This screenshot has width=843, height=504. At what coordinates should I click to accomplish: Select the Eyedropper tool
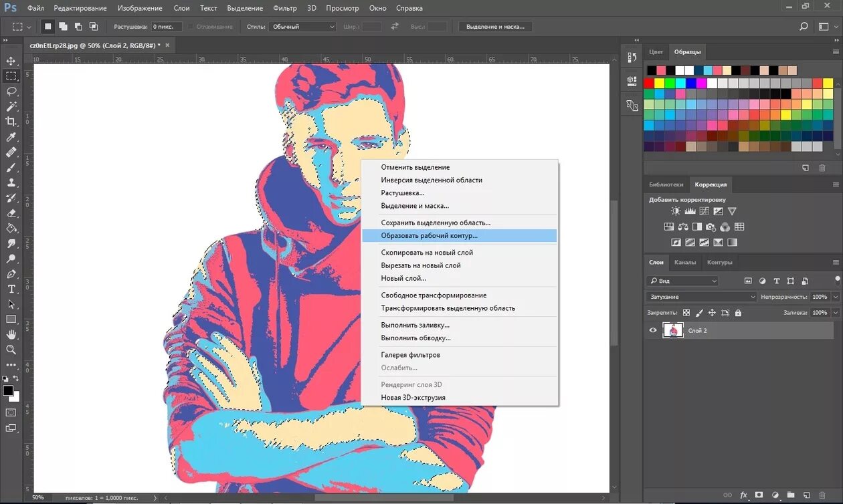point(11,137)
